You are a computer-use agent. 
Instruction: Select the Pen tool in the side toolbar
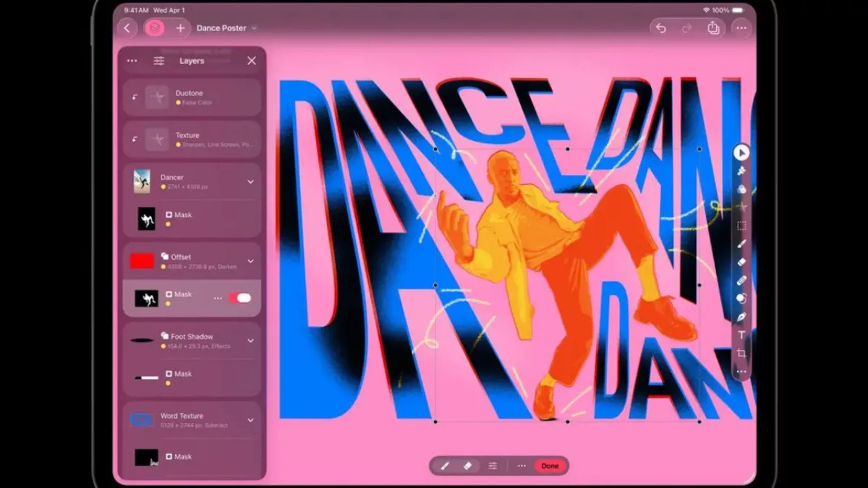coord(741,317)
